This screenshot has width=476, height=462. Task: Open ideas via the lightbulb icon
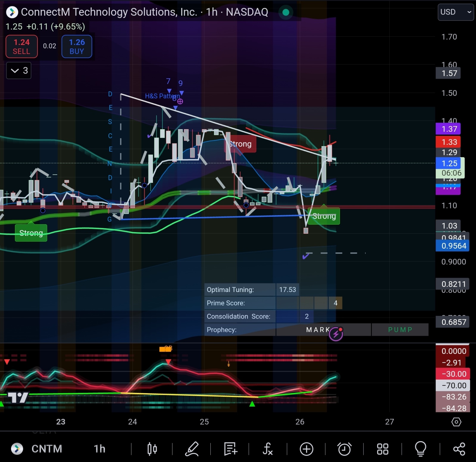pos(421,449)
